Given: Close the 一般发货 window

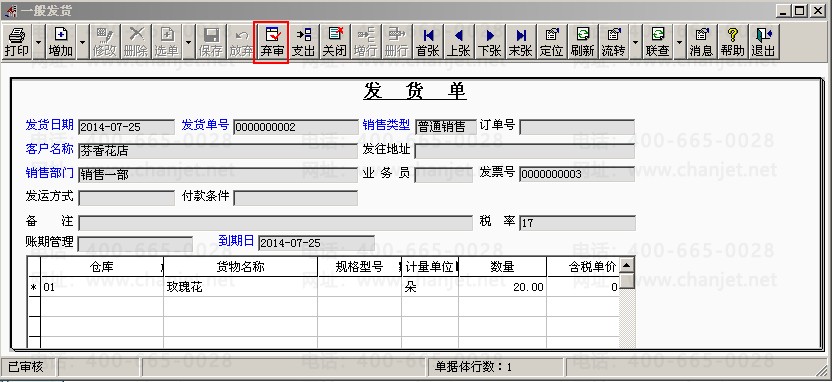Looking at the screenshot, I should [819, 11].
